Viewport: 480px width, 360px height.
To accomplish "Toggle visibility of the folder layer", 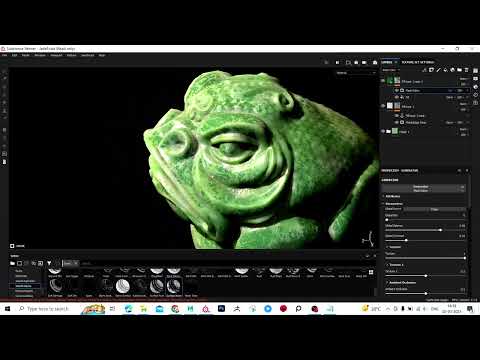I will click(383, 131).
